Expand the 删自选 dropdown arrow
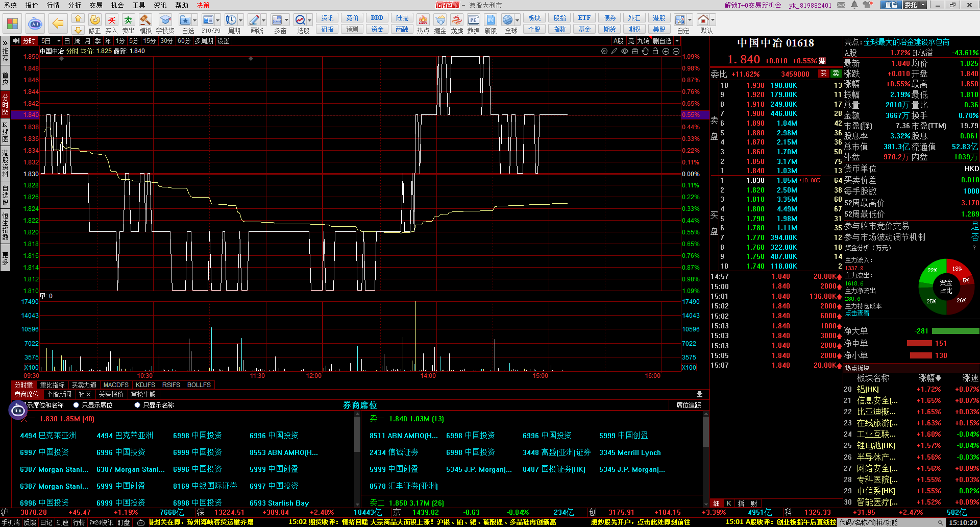Screen dimensions: 980x527 [677, 41]
